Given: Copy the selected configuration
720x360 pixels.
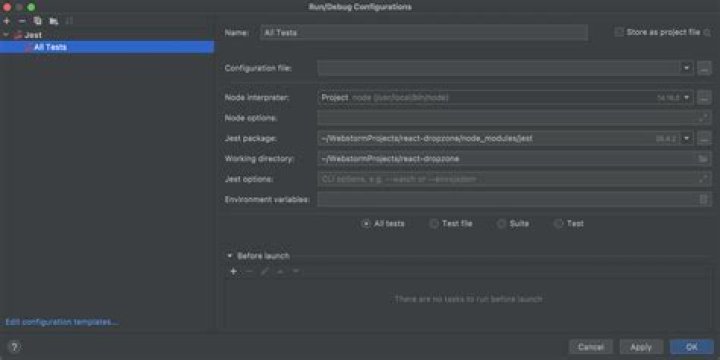Looking at the screenshot, I should (38, 21).
